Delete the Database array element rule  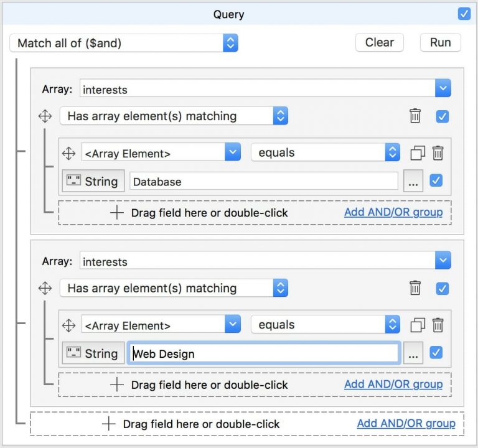438,152
